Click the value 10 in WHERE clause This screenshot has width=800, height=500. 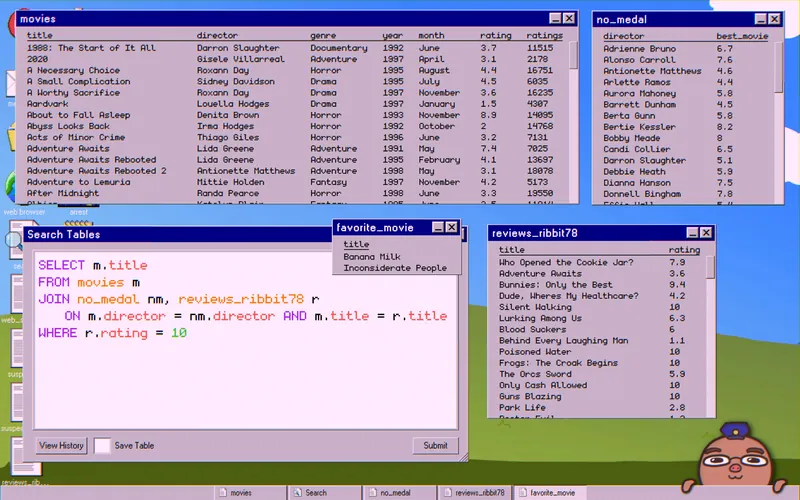pyautogui.click(x=179, y=333)
